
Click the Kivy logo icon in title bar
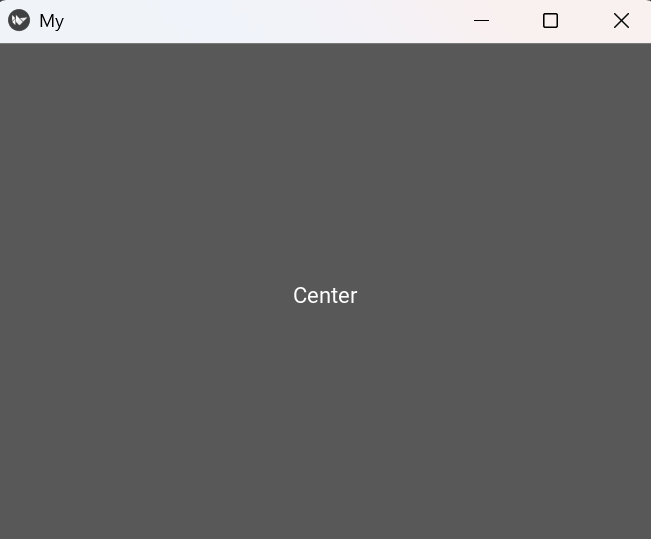pyautogui.click(x=19, y=20)
